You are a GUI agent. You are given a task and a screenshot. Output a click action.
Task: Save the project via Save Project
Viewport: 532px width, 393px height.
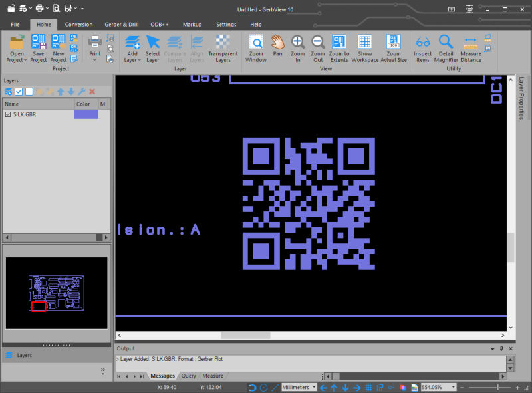(x=39, y=49)
